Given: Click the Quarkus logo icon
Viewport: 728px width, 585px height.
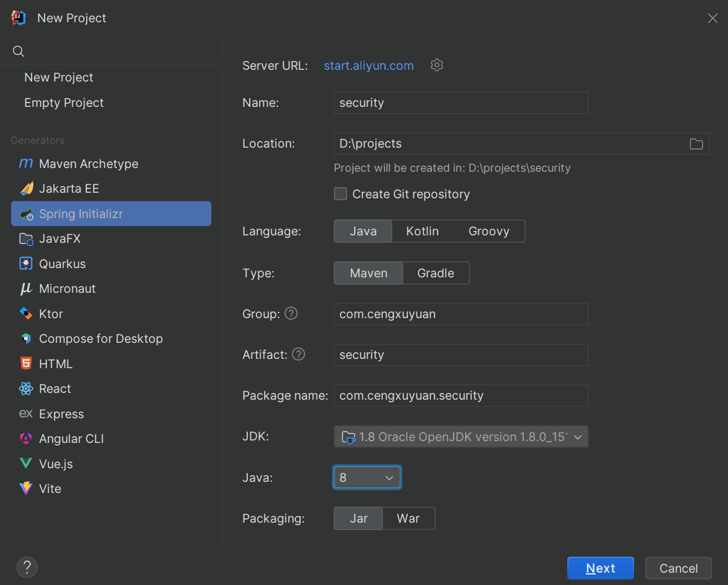Looking at the screenshot, I should (26, 264).
